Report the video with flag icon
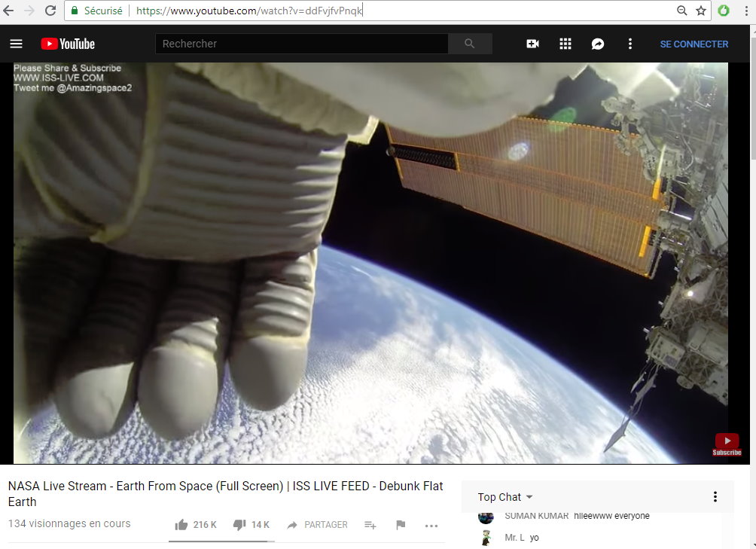 point(400,525)
